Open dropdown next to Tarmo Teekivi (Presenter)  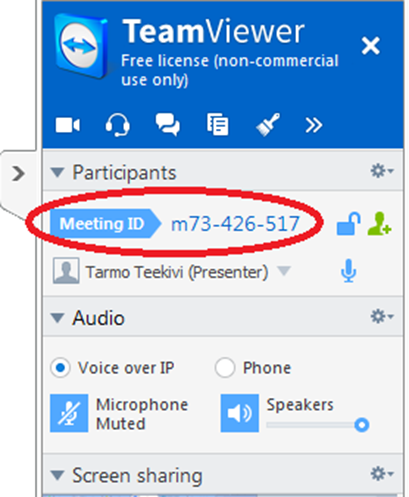coord(284,271)
